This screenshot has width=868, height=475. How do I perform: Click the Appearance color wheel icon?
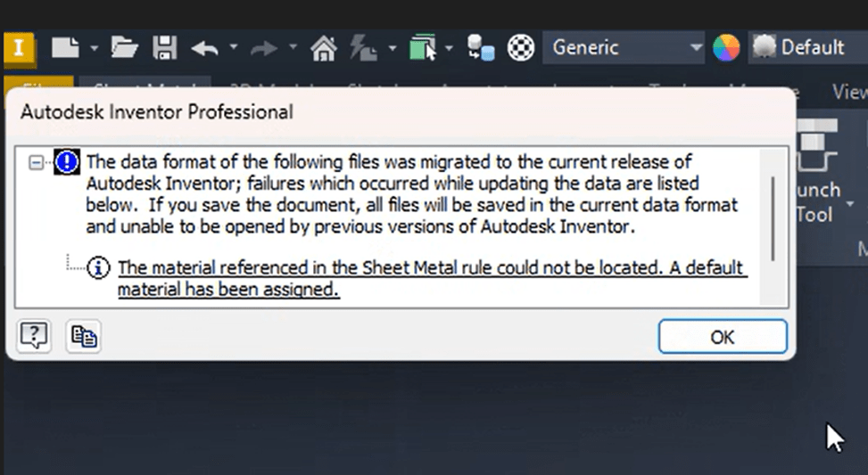726,47
